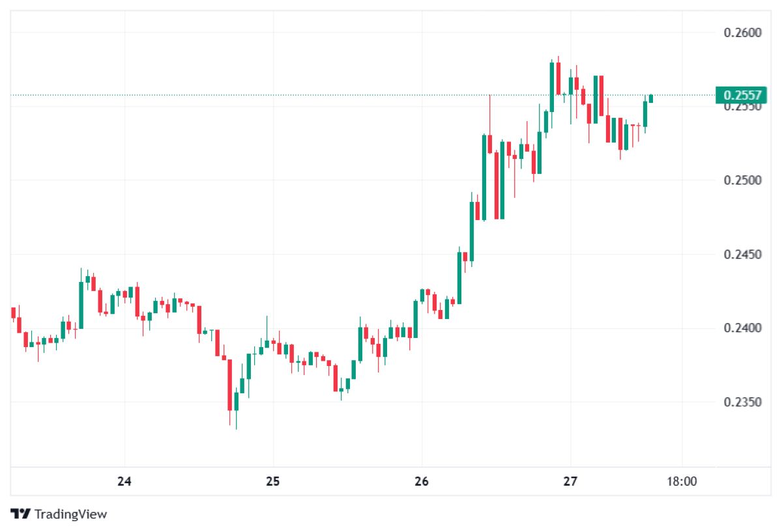This screenshot has height=532, width=782.
Task: Select the rightmost green candle on chart
Action: 650,98
